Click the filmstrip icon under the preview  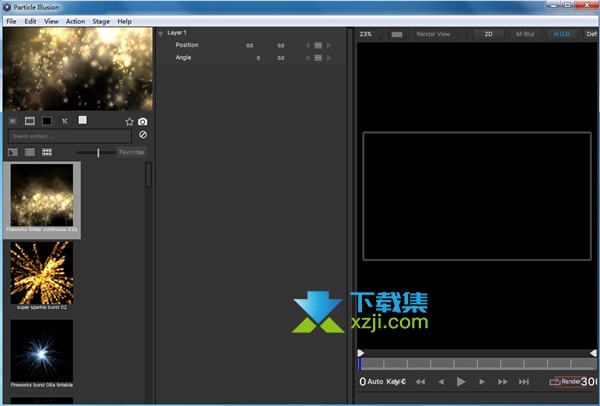coord(30,121)
